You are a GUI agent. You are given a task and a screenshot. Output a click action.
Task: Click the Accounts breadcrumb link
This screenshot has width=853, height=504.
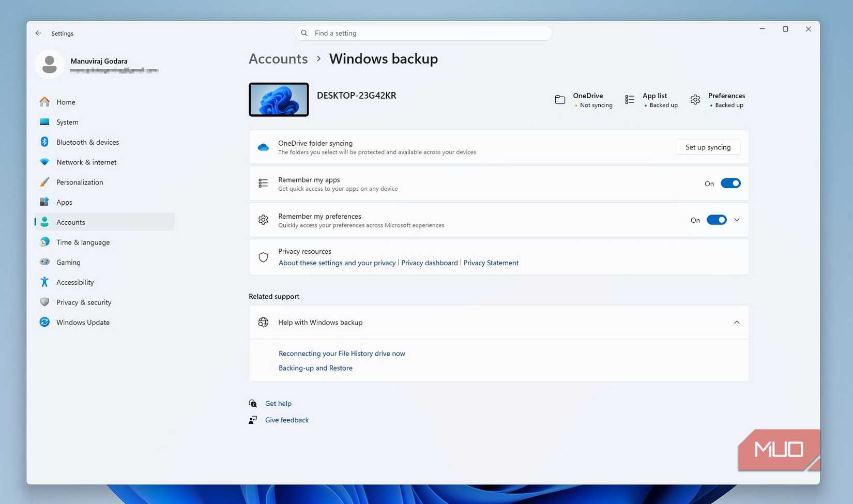(x=278, y=59)
